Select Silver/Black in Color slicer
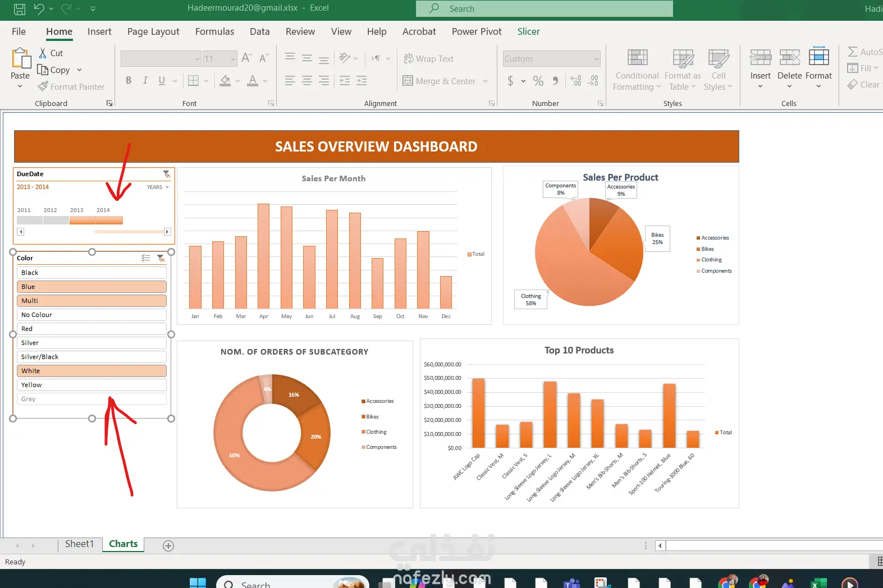Screen dimensions: 883x588 click(x=91, y=357)
